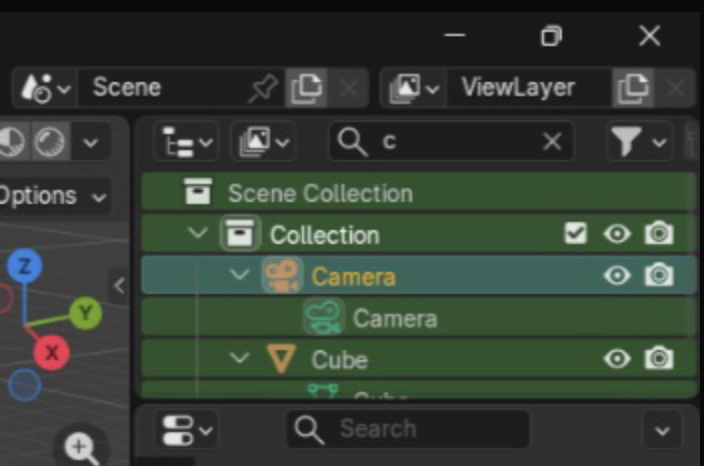Image resolution: width=704 pixels, height=466 pixels.
Task: Click the Scene Collection archive icon
Action: [198, 192]
